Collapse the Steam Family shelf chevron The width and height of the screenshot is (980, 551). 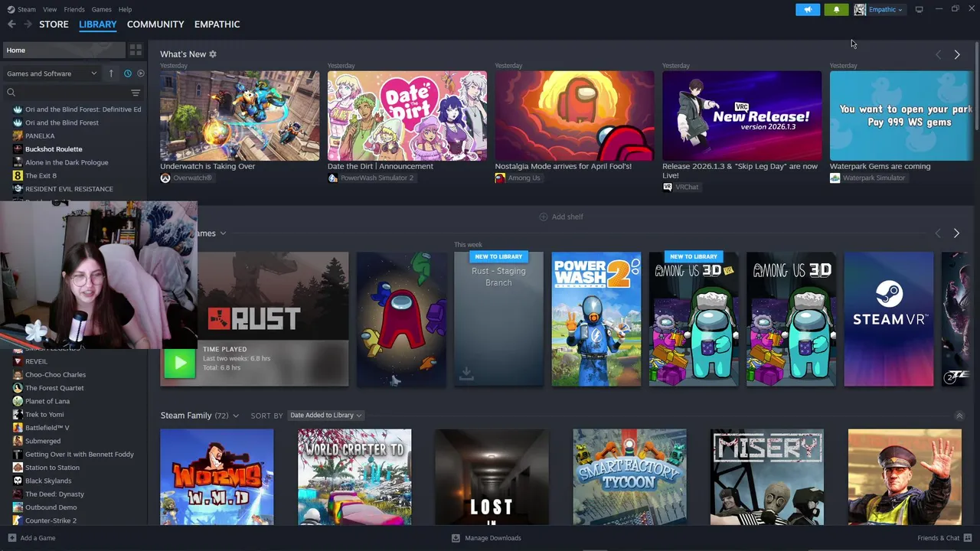(x=959, y=416)
